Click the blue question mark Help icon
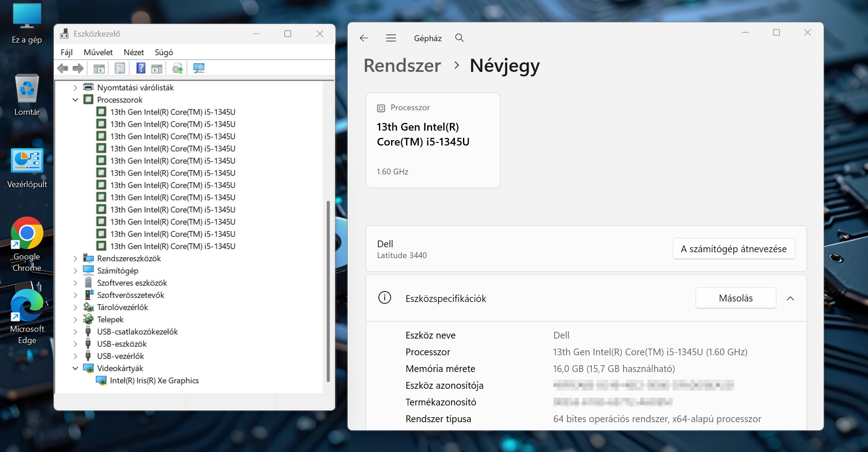The width and height of the screenshot is (868, 452). coord(141,68)
